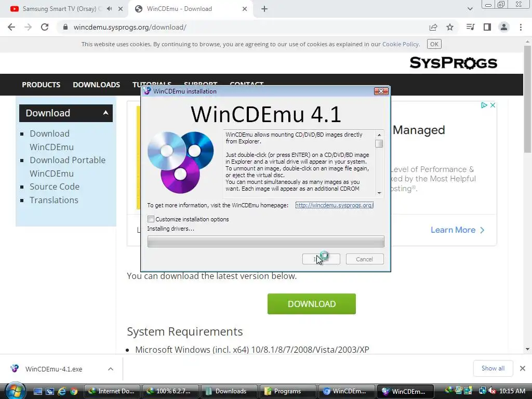This screenshot has height=399, width=532.
Task: Click the 10:15 AM clock
Action: pyautogui.click(x=512, y=391)
